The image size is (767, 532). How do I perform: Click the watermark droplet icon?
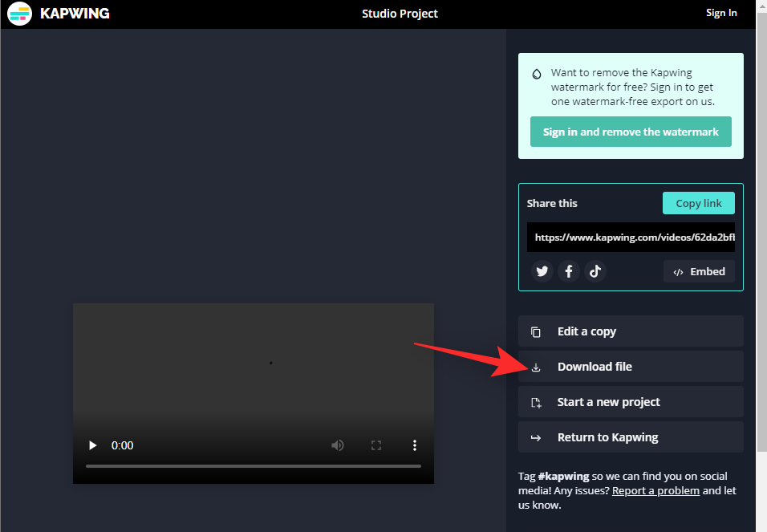tap(537, 74)
